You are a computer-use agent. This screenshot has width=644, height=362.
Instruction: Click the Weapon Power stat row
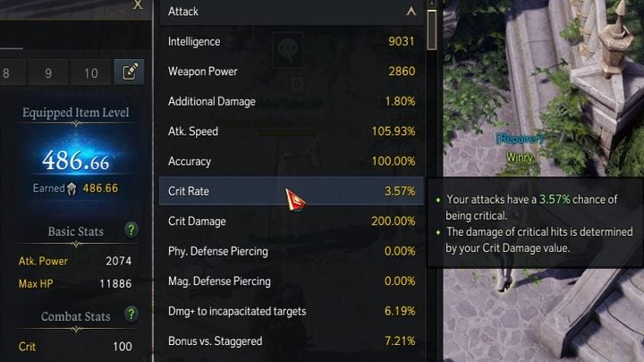click(x=292, y=72)
